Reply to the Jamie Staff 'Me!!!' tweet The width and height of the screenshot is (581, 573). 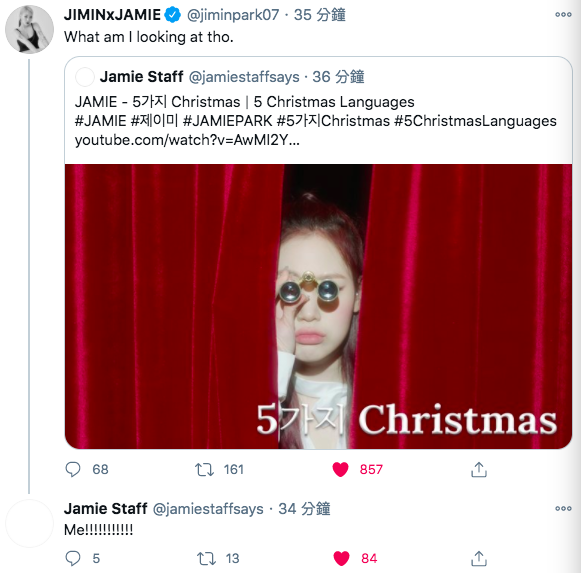coord(73,558)
